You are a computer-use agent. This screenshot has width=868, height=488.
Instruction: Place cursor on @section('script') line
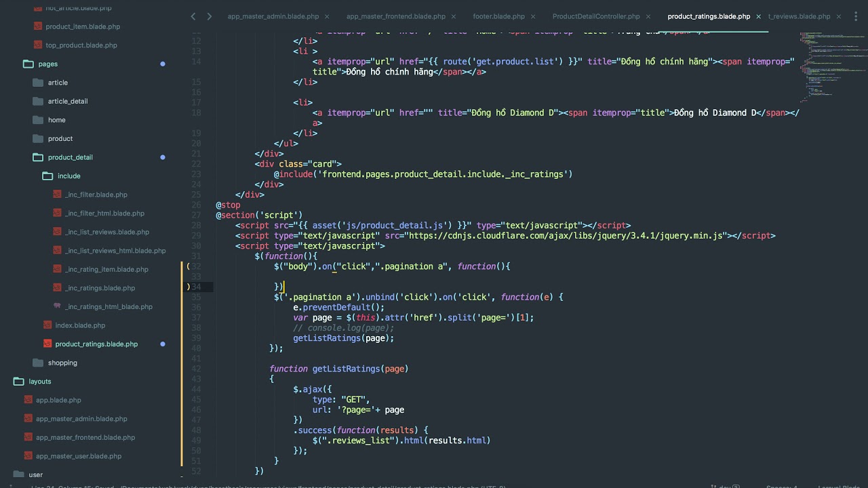[x=260, y=215]
